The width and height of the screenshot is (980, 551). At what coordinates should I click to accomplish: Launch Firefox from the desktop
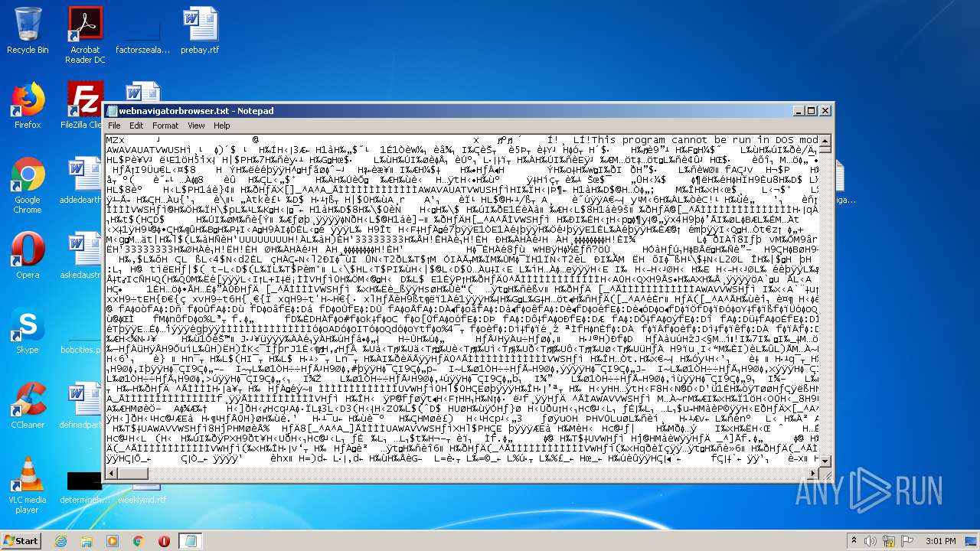coord(28,105)
